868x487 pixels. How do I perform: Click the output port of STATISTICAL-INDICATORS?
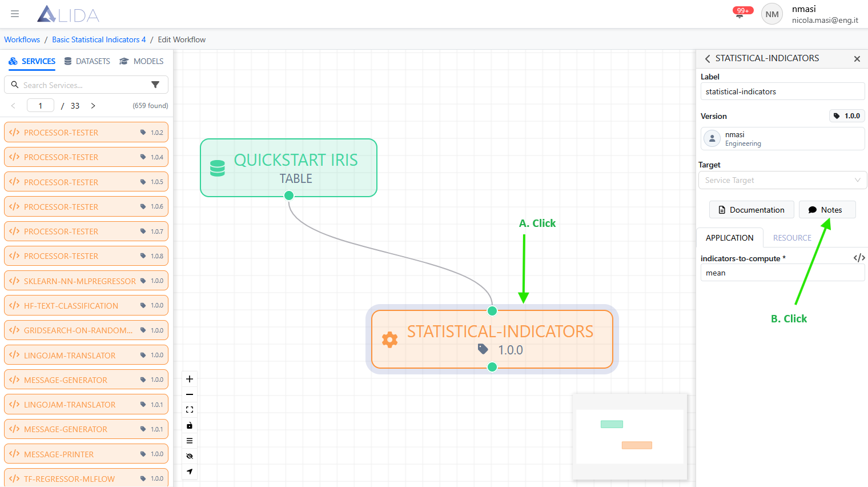point(492,367)
